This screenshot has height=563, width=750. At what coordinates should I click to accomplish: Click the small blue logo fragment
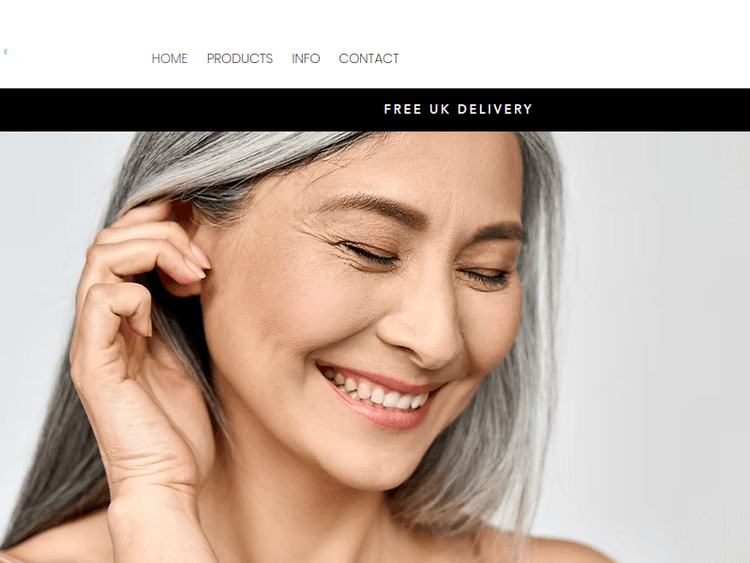pyautogui.click(x=6, y=51)
